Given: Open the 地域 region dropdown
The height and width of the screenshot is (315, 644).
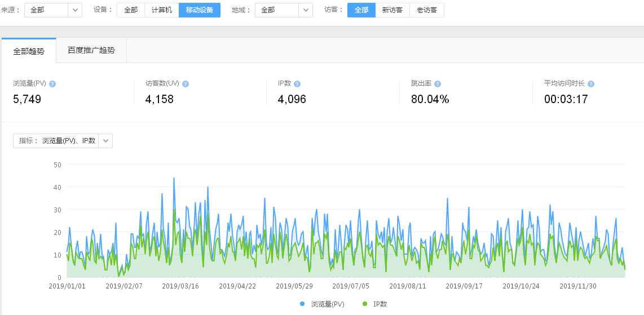Looking at the screenshot, I should [x=284, y=10].
